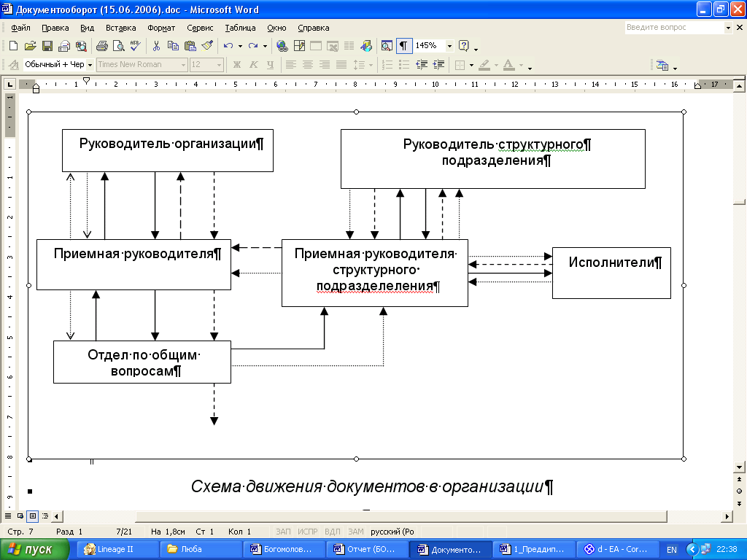The image size is (747, 560).
Task: Paste from the clipboard icon
Action: click(x=190, y=46)
